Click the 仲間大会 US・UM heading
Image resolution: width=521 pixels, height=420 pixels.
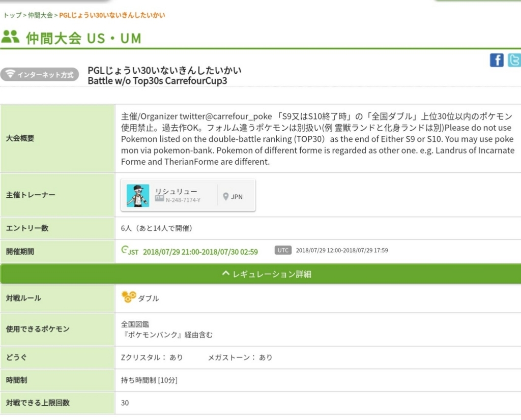point(84,38)
